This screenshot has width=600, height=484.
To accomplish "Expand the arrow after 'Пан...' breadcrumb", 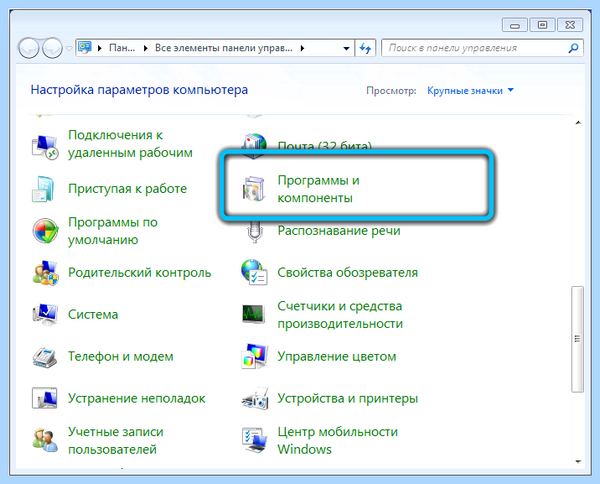I will [145, 48].
